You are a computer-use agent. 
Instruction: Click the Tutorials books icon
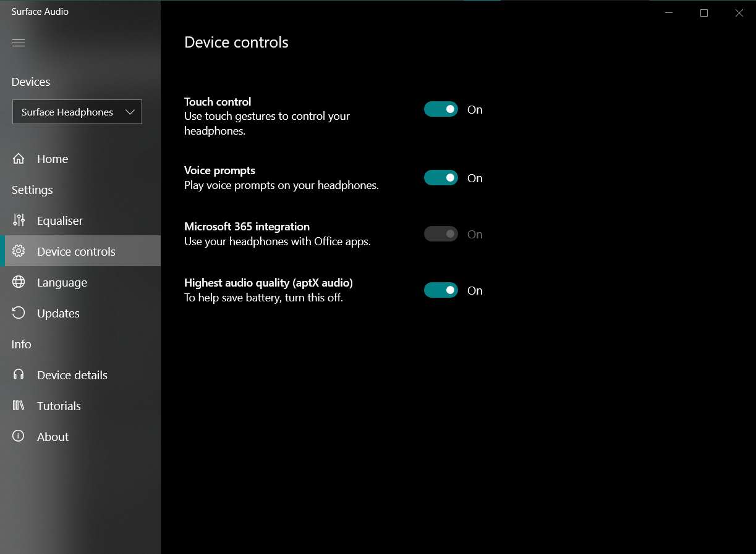click(19, 406)
